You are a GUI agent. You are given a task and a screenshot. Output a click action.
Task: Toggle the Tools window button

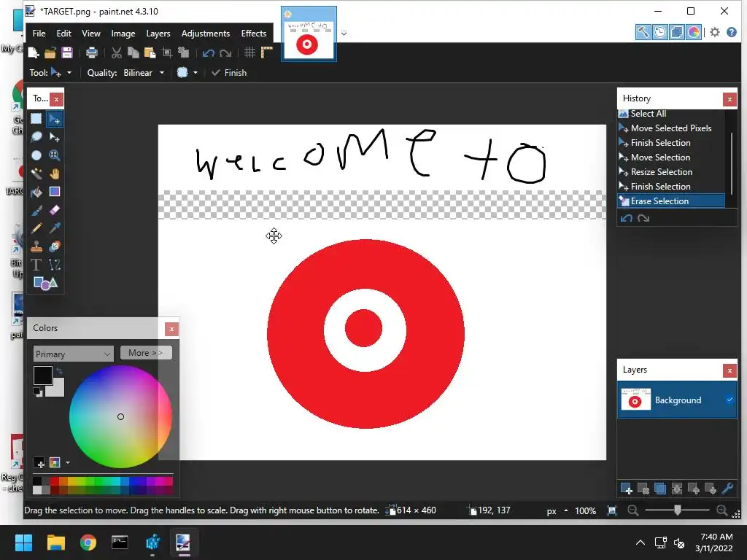click(643, 32)
